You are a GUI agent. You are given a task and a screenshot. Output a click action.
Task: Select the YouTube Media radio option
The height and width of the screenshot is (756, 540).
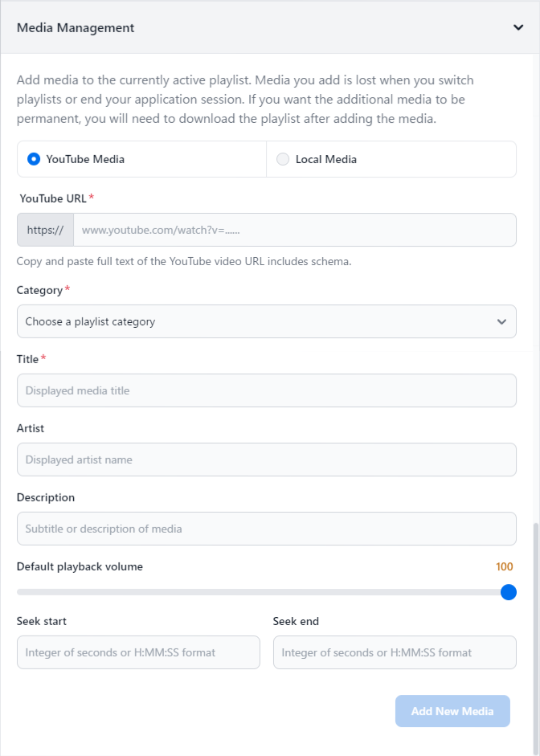coord(34,159)
